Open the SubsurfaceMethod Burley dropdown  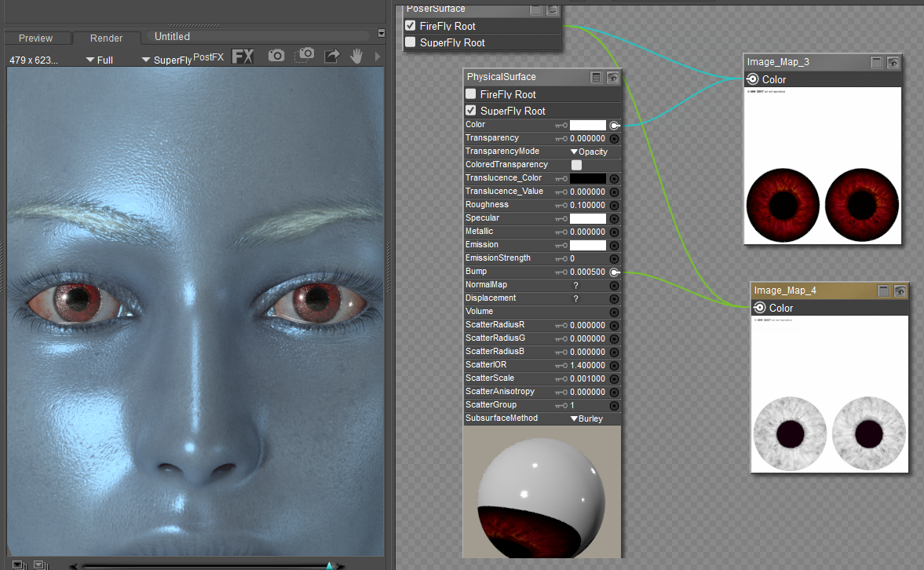point(587,418)
